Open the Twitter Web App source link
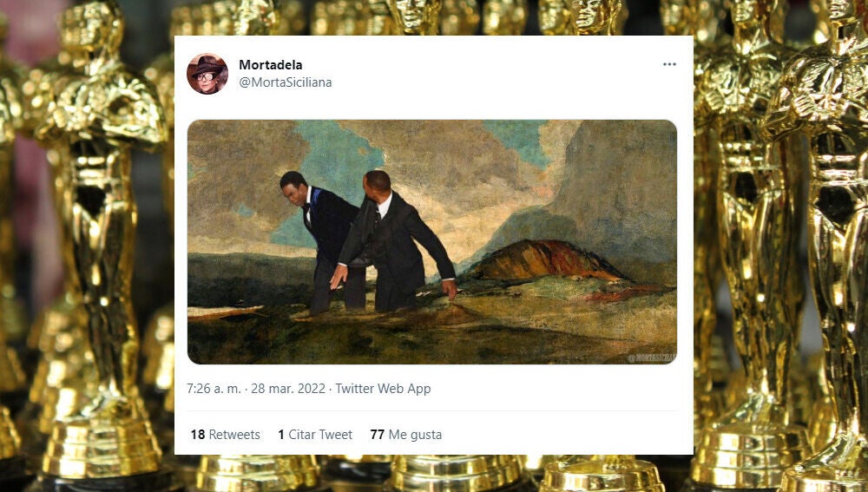Image resolution: width=868 pixels, height=492 pixels. click(383, 389)
